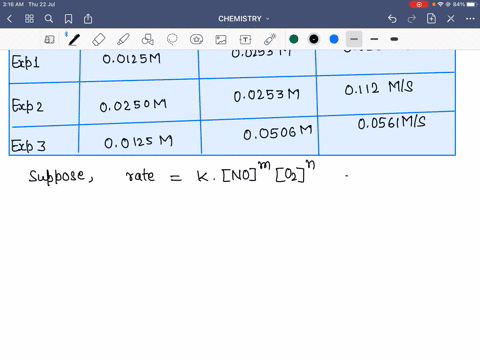Select the Lasso tool
Viewport: 480px width, 360px height.
(x=172, y=40)
